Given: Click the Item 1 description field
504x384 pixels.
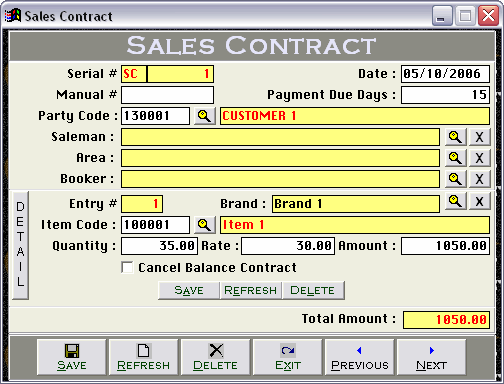Looking at the screenshot, I should click(x=355, y=225).
